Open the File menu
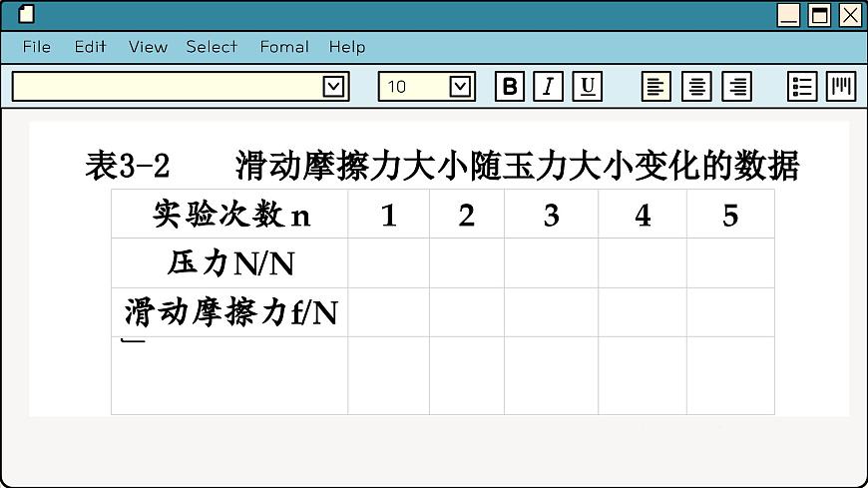 click(x=37, y=47)
